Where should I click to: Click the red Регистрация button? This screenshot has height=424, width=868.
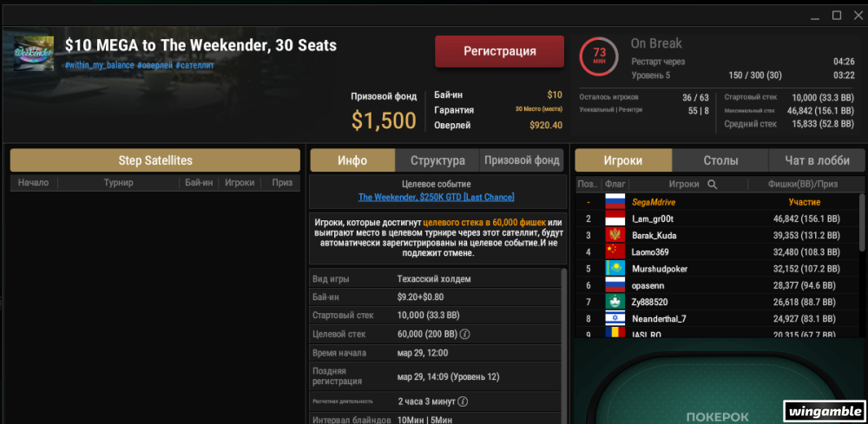point(499,51)
